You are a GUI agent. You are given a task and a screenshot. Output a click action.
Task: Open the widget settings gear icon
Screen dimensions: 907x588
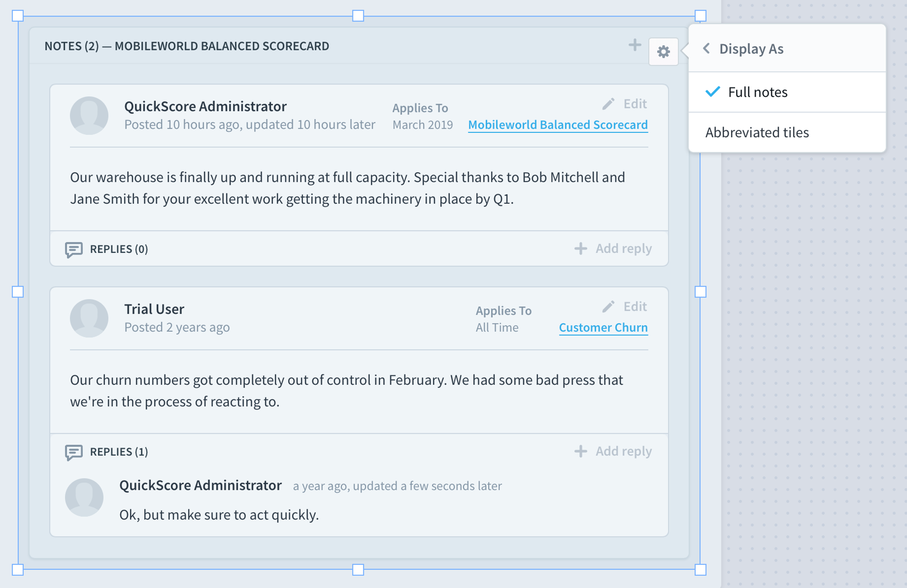point(663,51)
